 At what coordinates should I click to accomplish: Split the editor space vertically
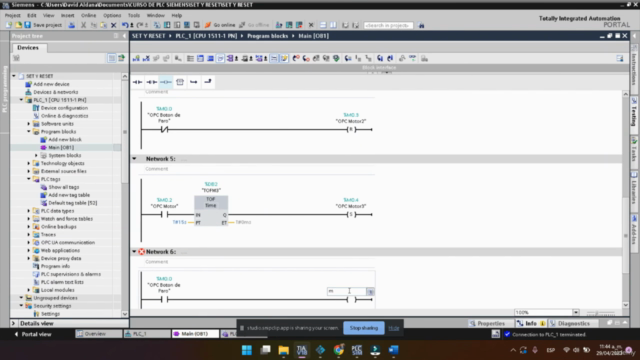click(x=333, y=25)
